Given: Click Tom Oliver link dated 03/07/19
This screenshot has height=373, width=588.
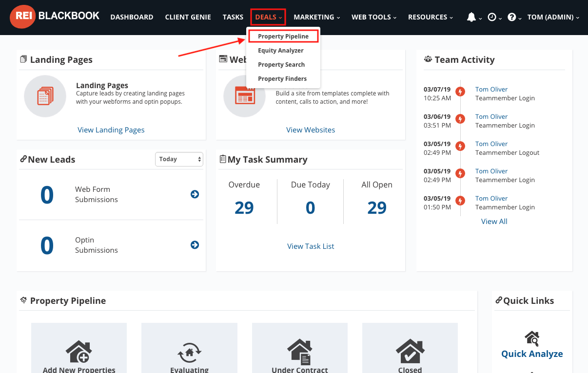Looking at the screenshot, I should pyautogui.click(x=491, y=90).
